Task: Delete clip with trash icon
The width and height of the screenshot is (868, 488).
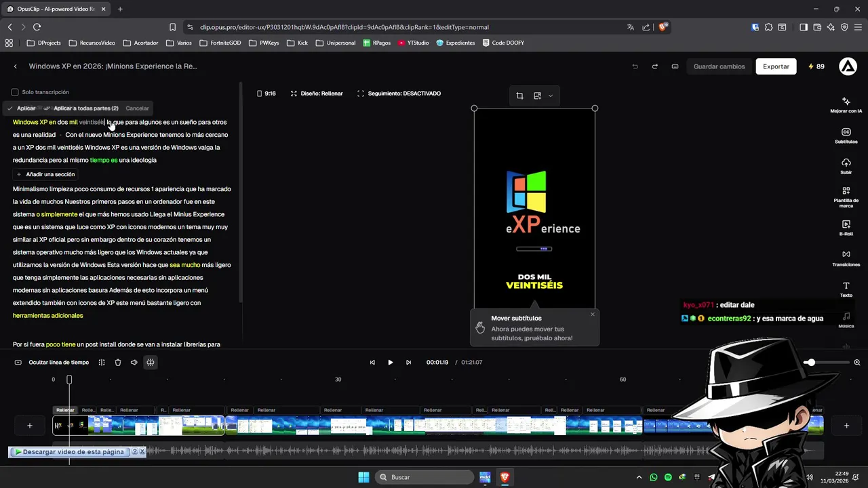Action: [118, 363]
